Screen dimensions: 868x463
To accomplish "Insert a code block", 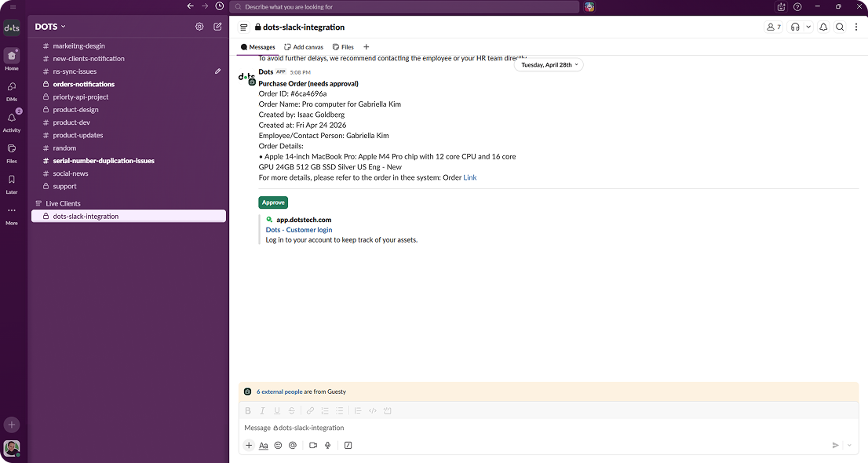I will (x=388, y=410).
